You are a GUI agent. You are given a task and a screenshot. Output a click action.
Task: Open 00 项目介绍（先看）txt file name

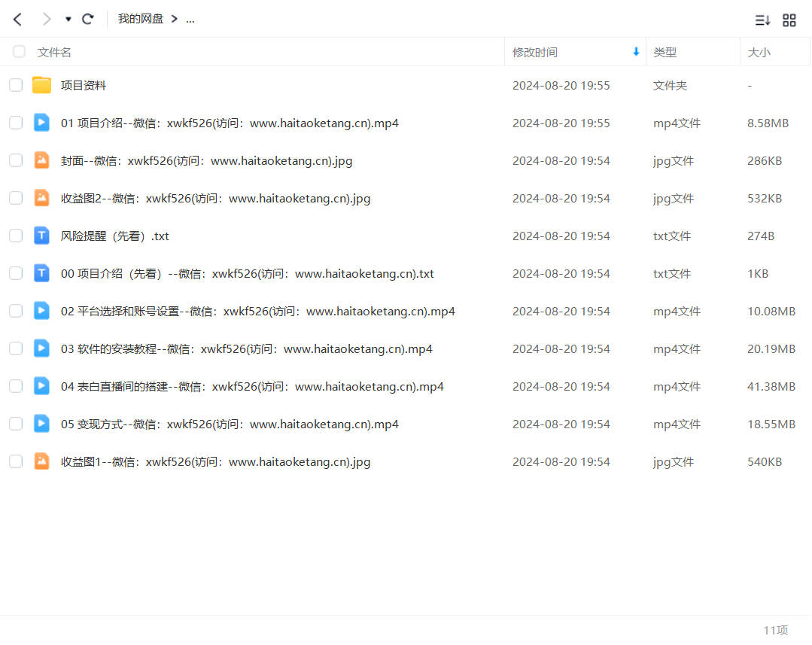pyautogui.click(x=248, y=273)
